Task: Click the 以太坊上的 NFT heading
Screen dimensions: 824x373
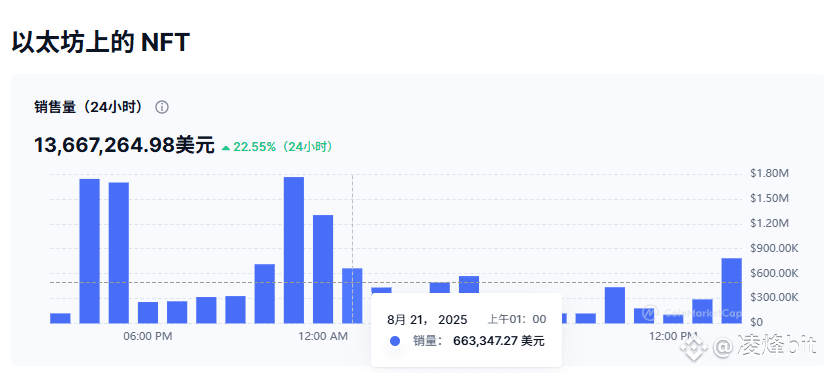Action: (x=100, y=43)
